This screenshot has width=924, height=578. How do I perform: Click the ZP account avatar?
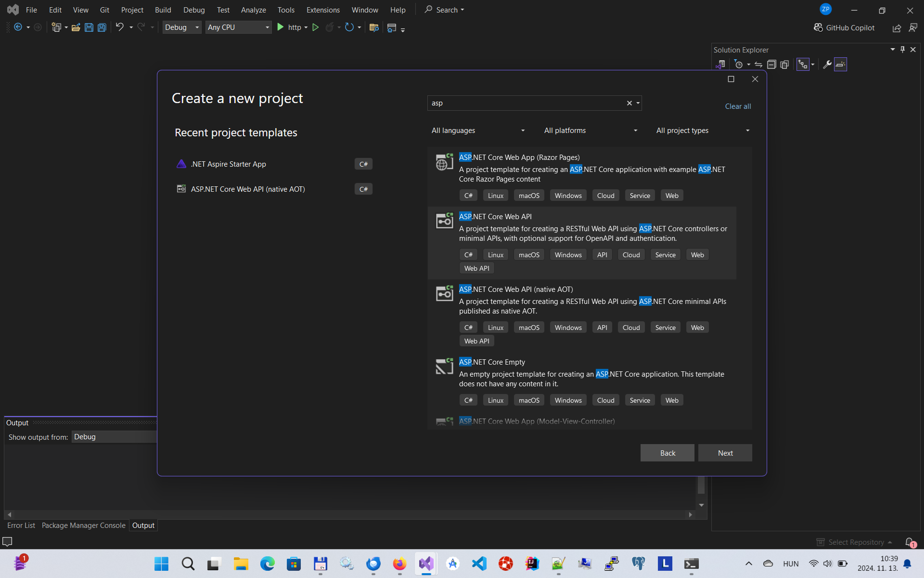[x=825, y=9]
